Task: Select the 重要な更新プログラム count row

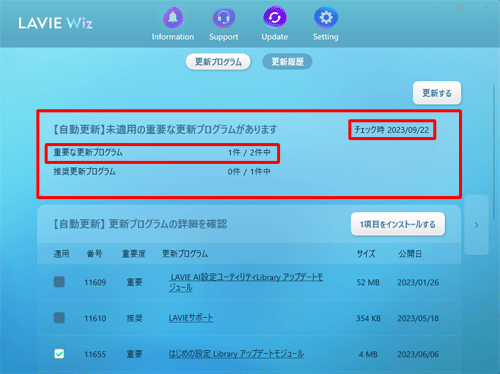Action: click(162, 153)
